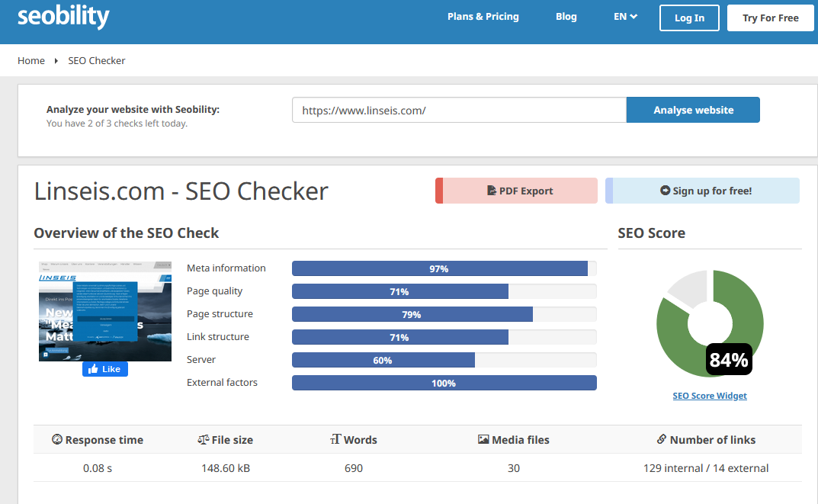Click Overview of the SEO Check heading
Screen dimensions: 818x504
[x=127, y=233]
